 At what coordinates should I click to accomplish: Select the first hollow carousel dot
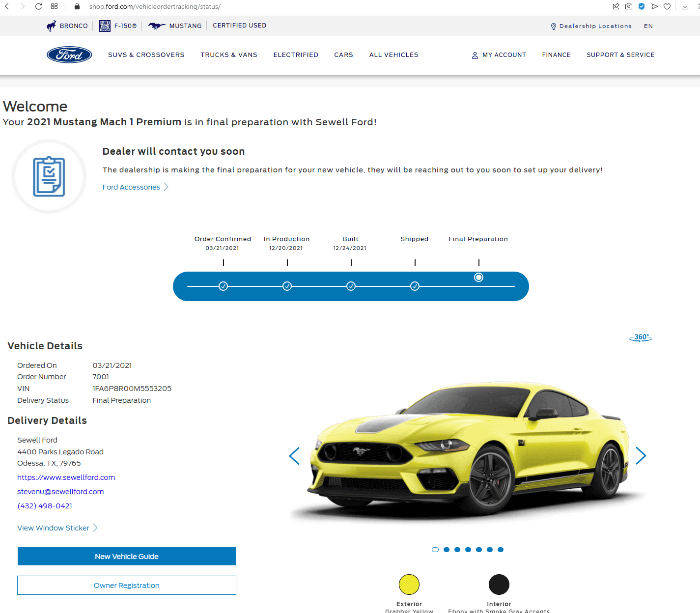[435, 550]
